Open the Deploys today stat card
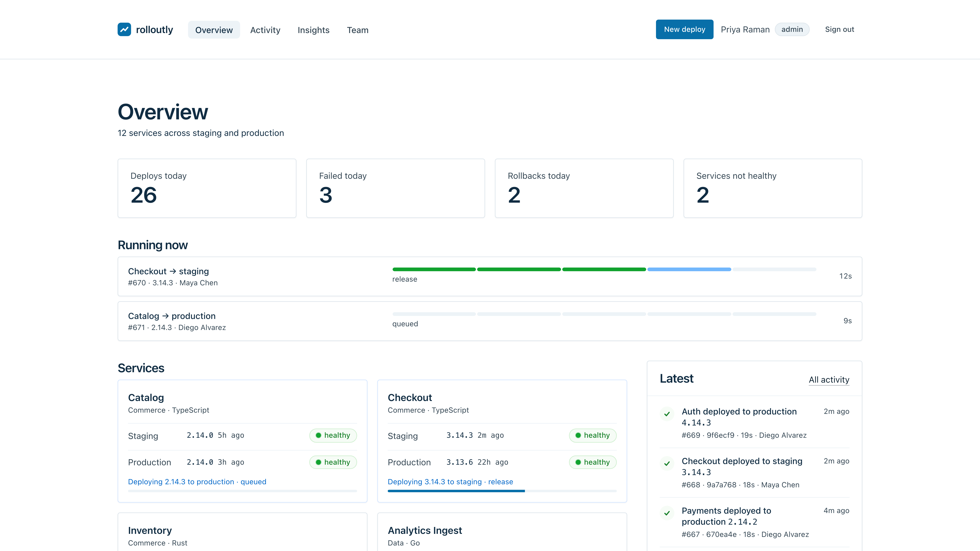 [x=207, y=188]
